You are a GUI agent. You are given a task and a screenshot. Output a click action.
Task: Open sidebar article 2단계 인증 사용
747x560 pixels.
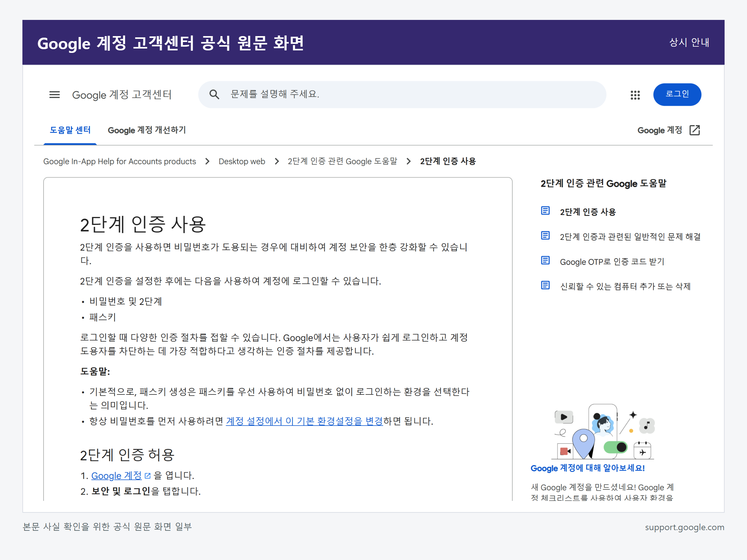tap(588, 212)
